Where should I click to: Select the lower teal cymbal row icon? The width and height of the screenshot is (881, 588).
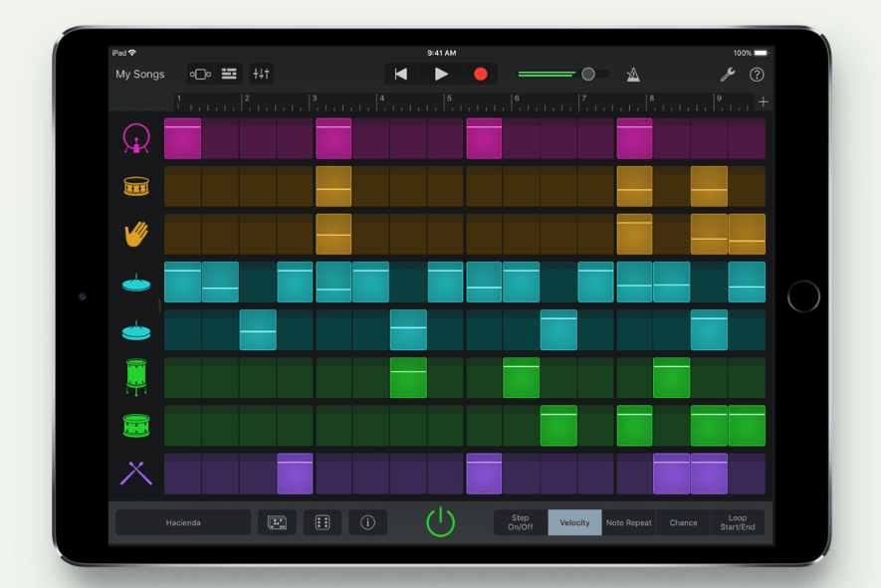[136, 331]
